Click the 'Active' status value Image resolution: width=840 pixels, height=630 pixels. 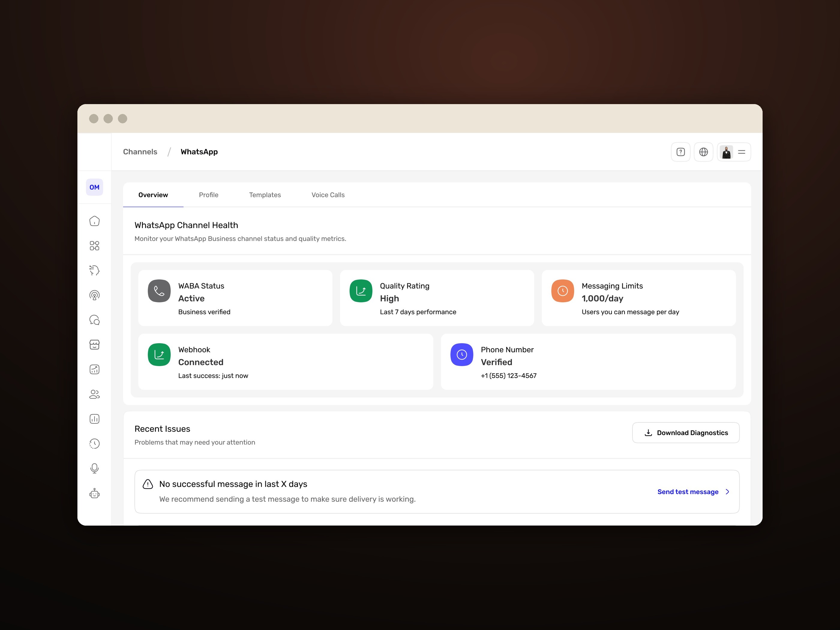pyautogui.click(x=191, y=298)
